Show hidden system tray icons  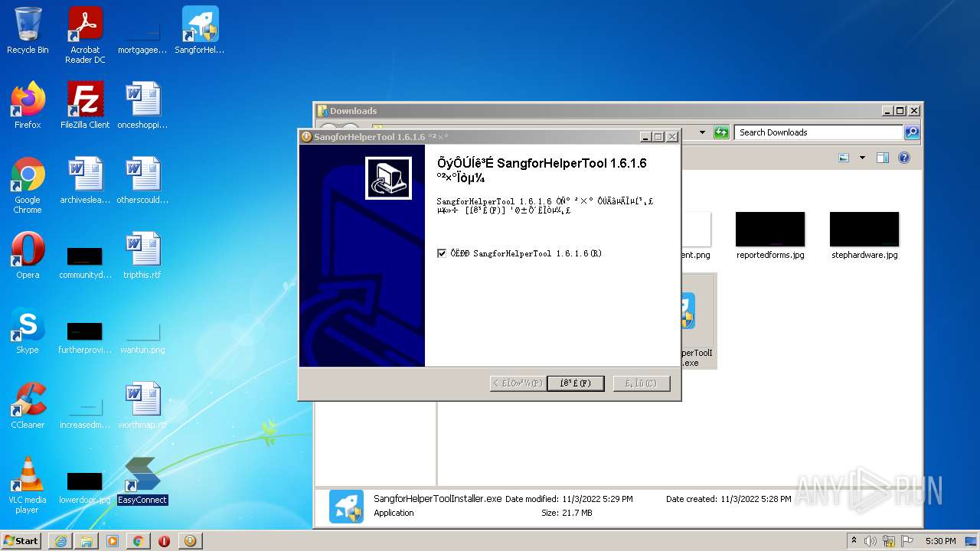(854, 541)
